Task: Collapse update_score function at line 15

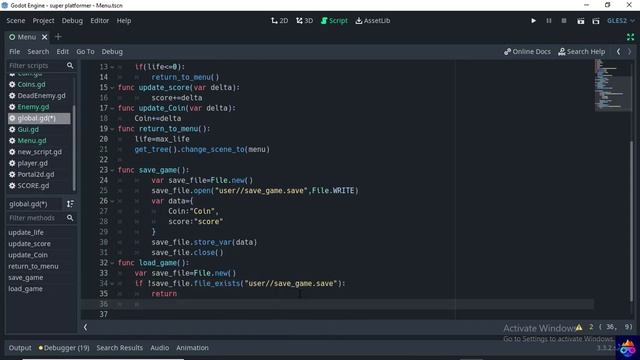Action: [112, 88]
